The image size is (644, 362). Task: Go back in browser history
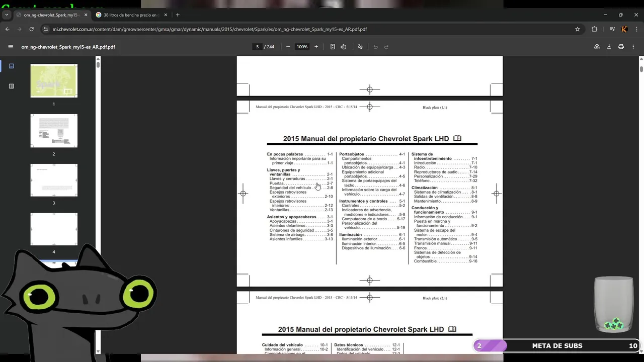tap(8, 29)
